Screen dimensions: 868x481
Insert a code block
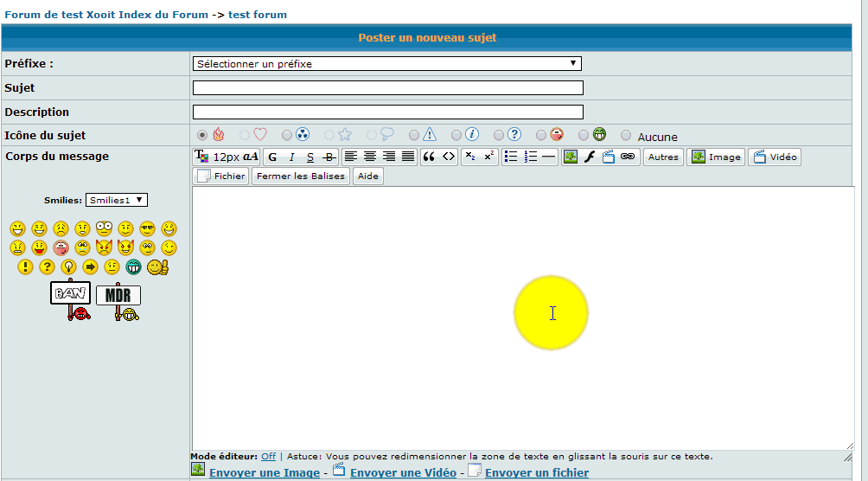click(x=449, y=157)
